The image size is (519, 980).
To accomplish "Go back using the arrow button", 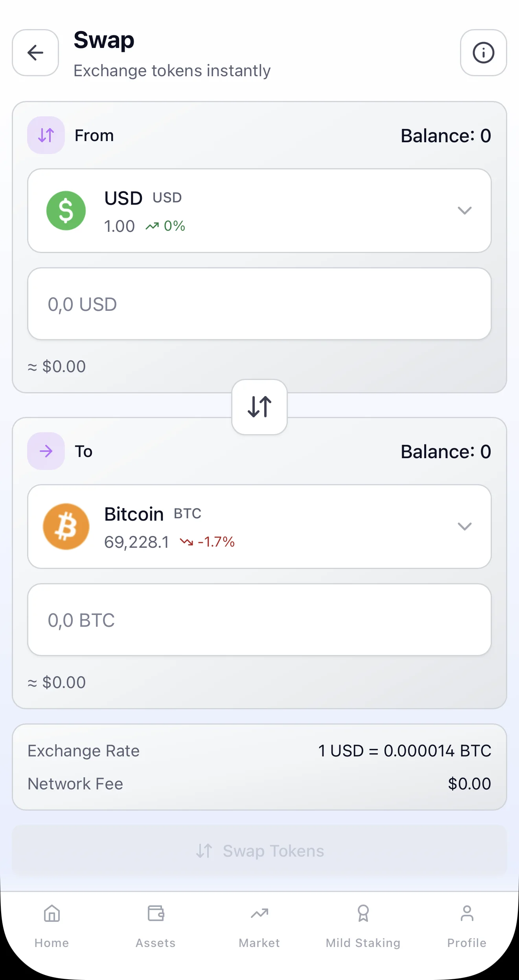I will coord(35,53).
